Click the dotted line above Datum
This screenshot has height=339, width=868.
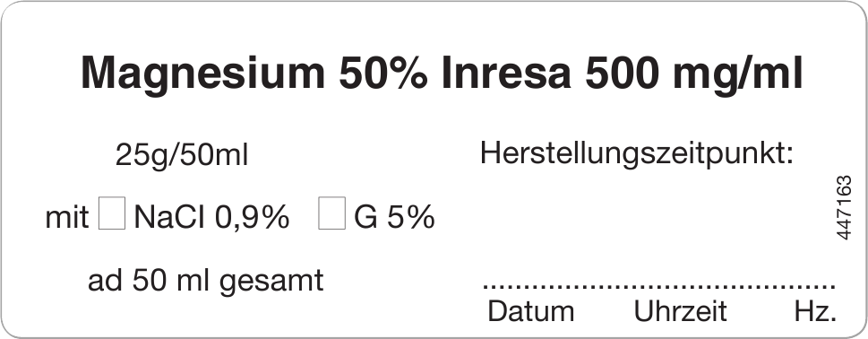[x=658, y=286]
